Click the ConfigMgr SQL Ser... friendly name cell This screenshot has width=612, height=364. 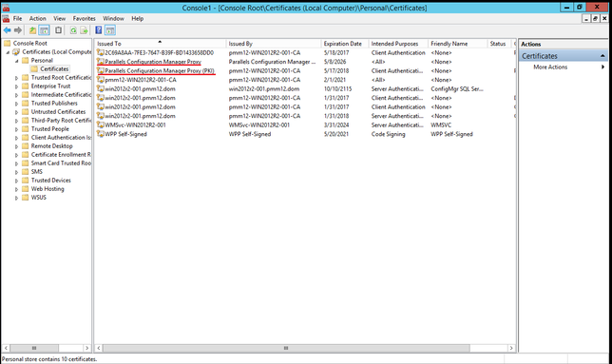tap(457, 88)
